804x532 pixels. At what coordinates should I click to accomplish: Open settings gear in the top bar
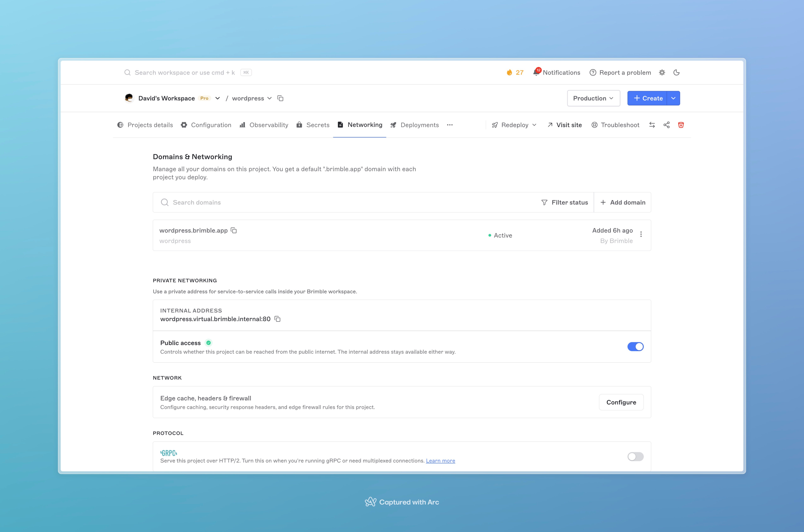pos(662,73)
